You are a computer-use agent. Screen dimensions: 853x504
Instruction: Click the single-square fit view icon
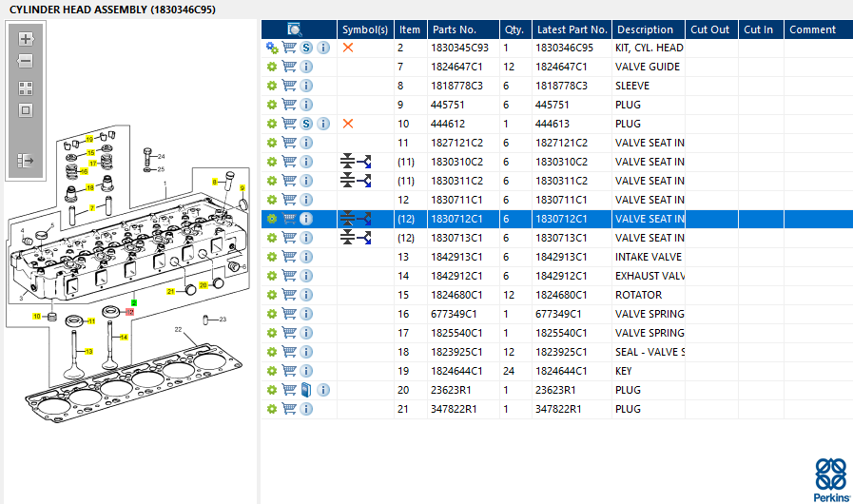[26, 110]
